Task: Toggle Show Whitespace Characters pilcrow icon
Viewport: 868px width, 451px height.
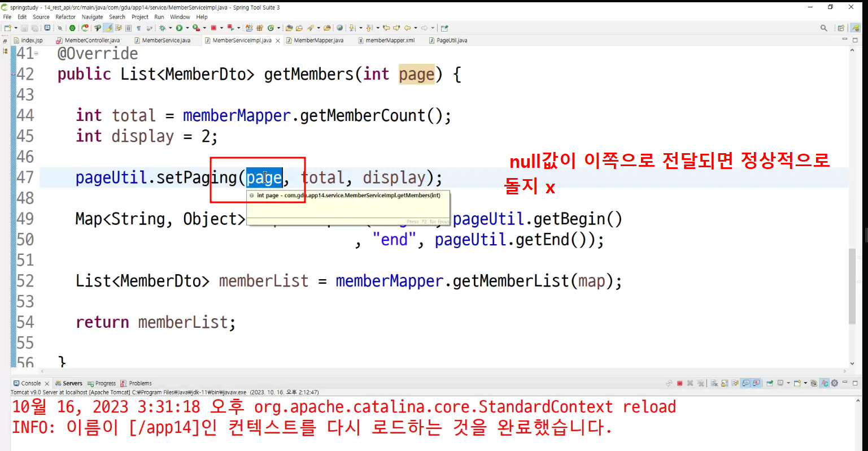Action: click(x=138, y=28)
